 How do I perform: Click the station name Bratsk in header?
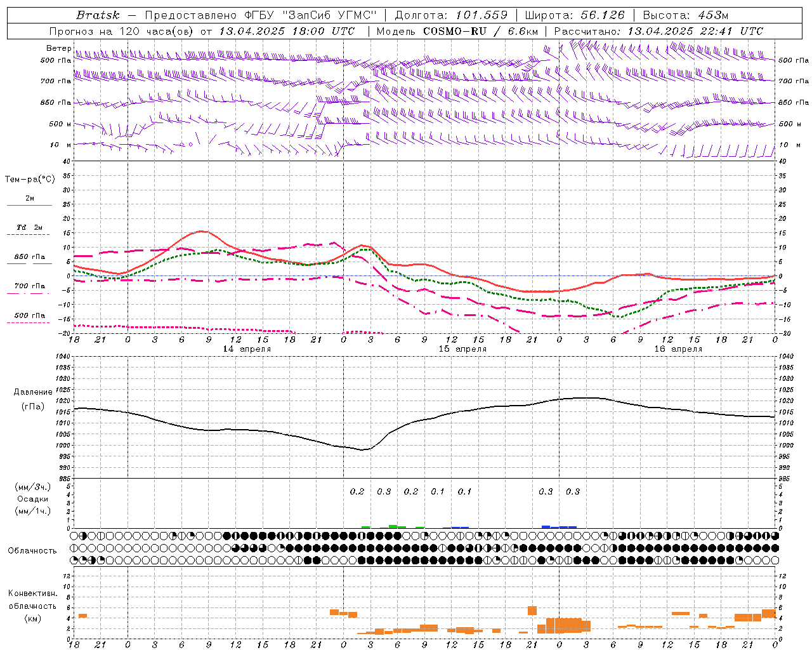tap(98, 15)
